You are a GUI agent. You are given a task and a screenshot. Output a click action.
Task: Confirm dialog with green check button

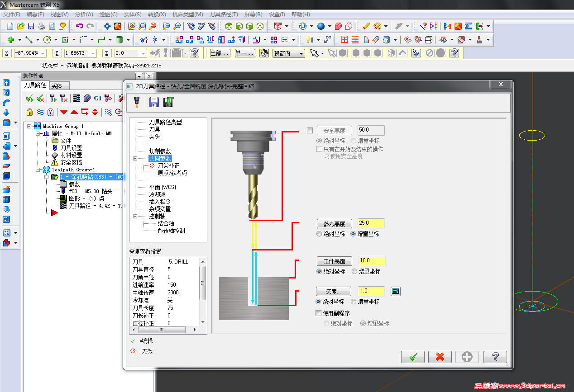click(413, 357)
